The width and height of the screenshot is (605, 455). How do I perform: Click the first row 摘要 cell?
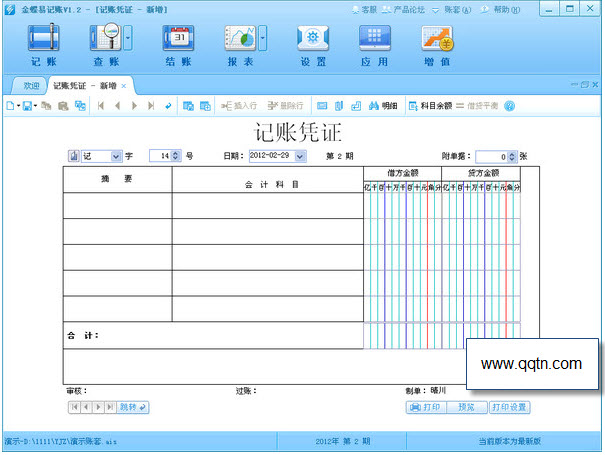tap(117, 205)
